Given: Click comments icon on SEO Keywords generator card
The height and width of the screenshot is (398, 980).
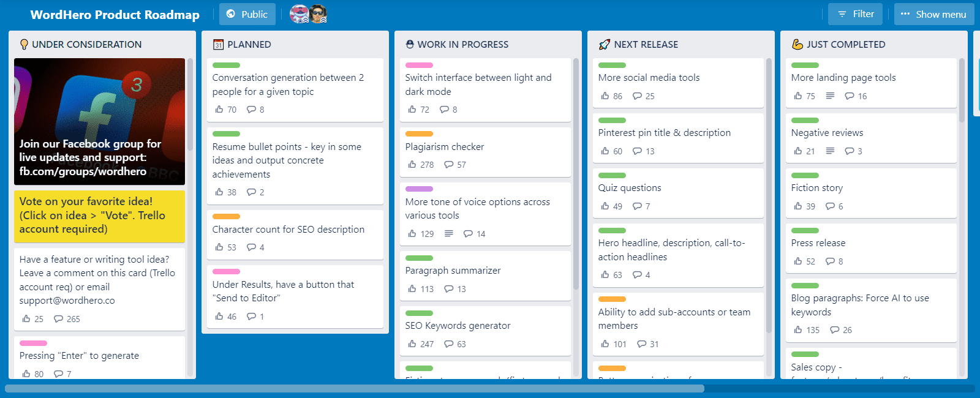Looking at the screenshot, I should point(449,344).
